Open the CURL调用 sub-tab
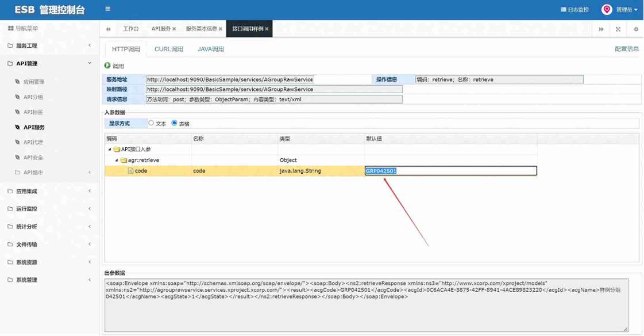The height and width of the screenshot is (336, 644). (x=169, y=49)
